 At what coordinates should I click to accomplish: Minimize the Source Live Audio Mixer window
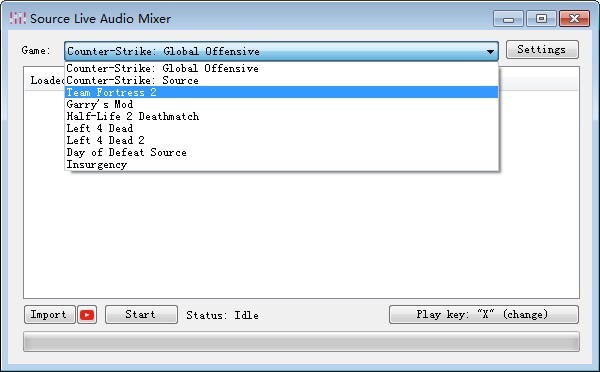[x=508, y=19]
